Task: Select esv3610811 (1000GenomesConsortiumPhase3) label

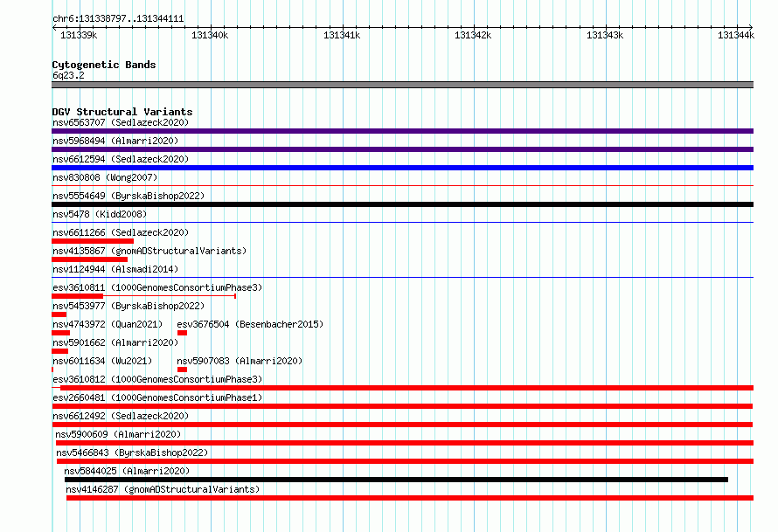Action: pos(157,287)
